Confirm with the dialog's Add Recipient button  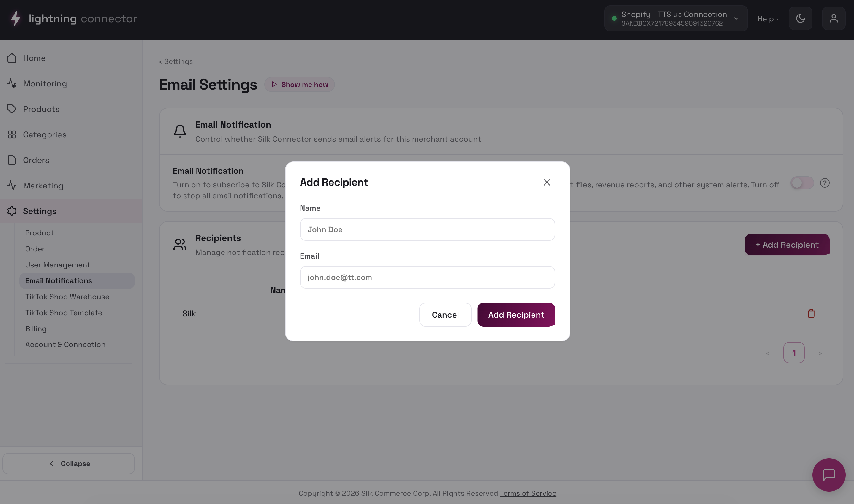point(516,315)
